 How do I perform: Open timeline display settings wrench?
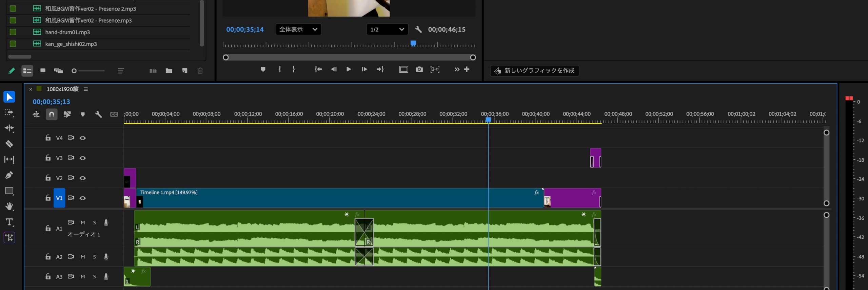98,114
